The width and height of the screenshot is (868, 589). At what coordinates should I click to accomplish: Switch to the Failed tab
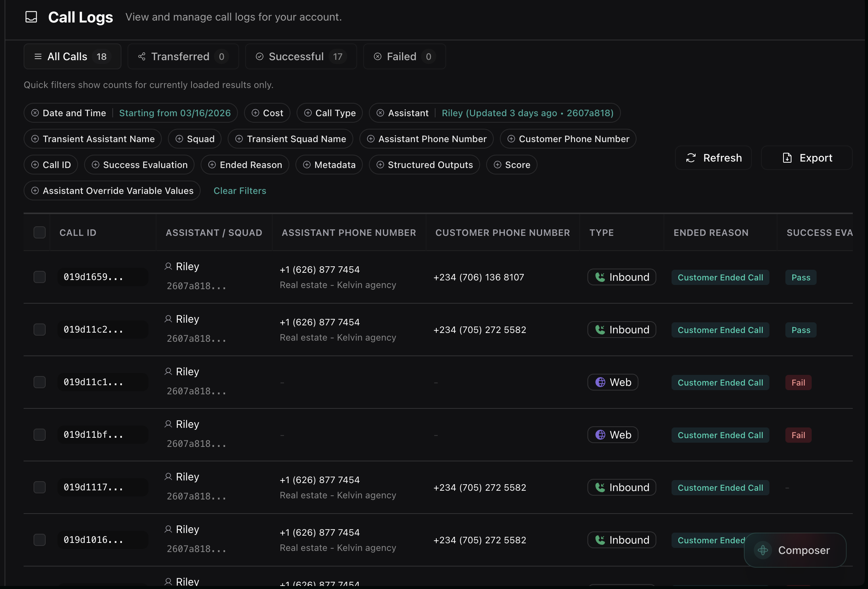pyautogui.click(x=404, y=57)
